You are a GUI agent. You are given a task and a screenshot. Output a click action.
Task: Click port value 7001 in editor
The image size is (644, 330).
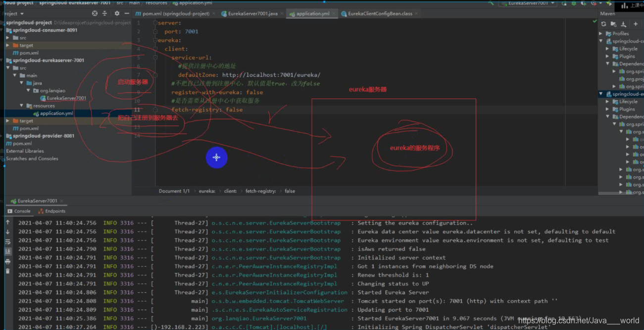[x=192, y=31]
